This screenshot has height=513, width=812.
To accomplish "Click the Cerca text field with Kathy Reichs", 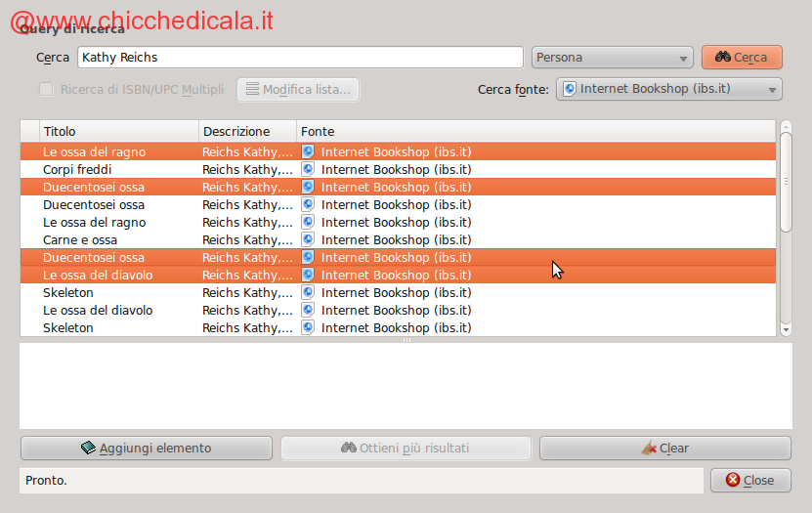I will 299,58.
